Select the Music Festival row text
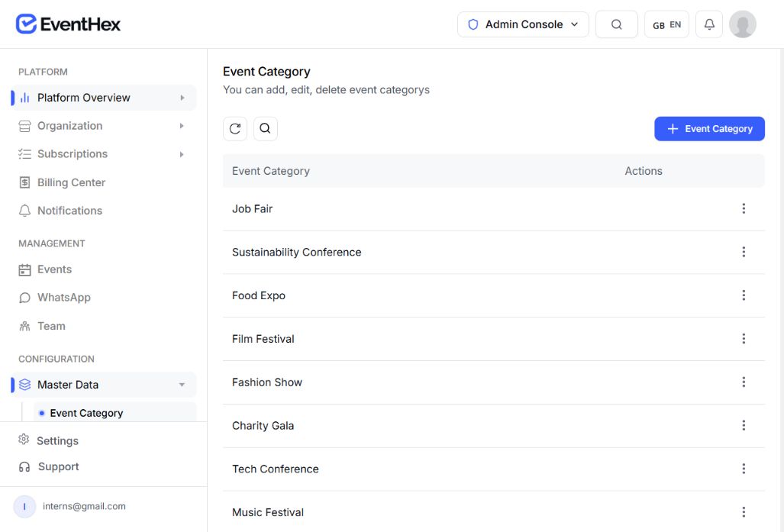 (268, 512)
